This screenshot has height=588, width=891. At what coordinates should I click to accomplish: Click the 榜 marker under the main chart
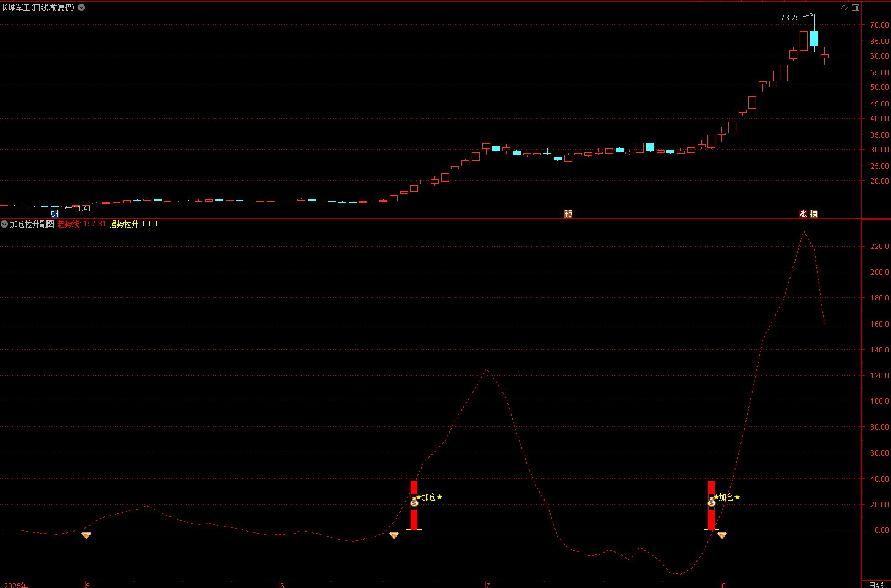point(813,214)
